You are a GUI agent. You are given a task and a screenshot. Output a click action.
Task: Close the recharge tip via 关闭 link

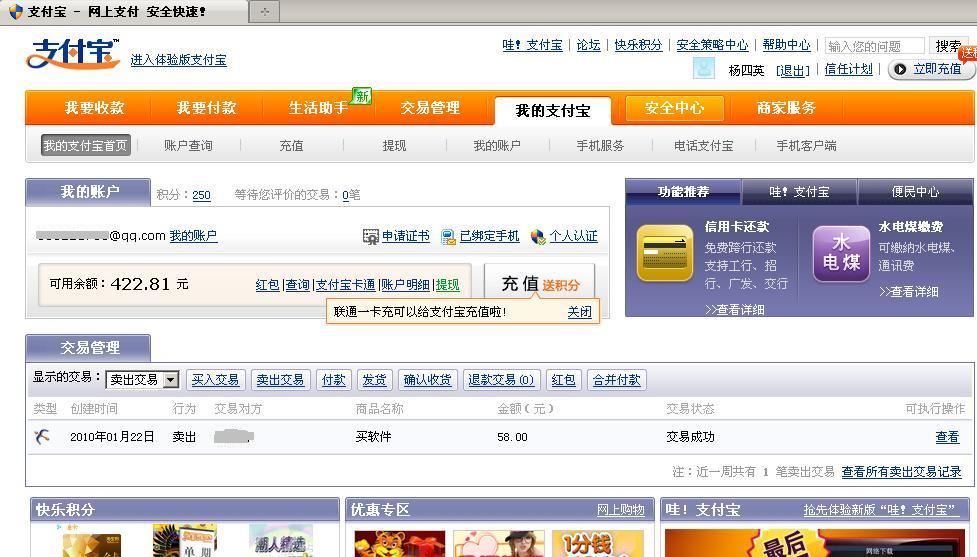coord(579,312)
